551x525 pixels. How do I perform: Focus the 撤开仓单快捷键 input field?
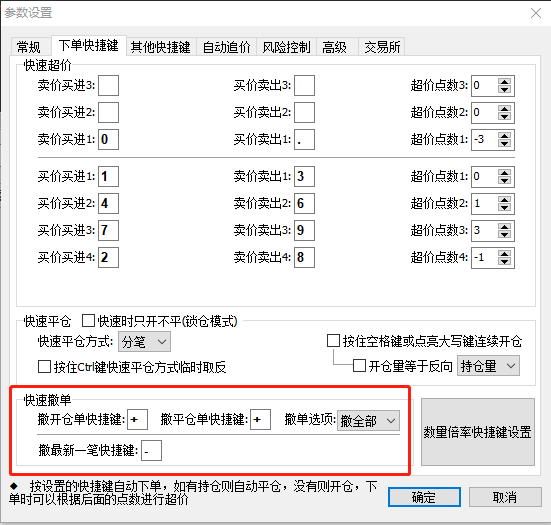coord(137,419)
